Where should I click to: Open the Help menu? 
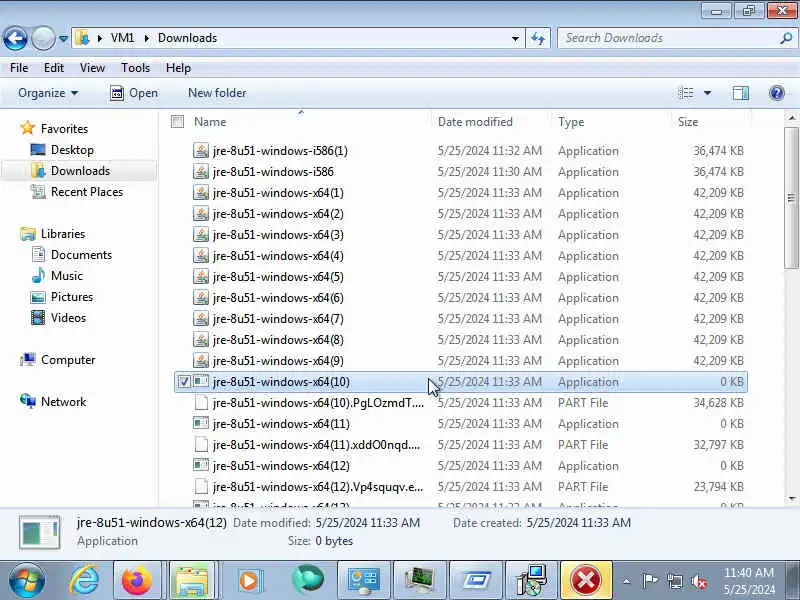pos(178,68)
